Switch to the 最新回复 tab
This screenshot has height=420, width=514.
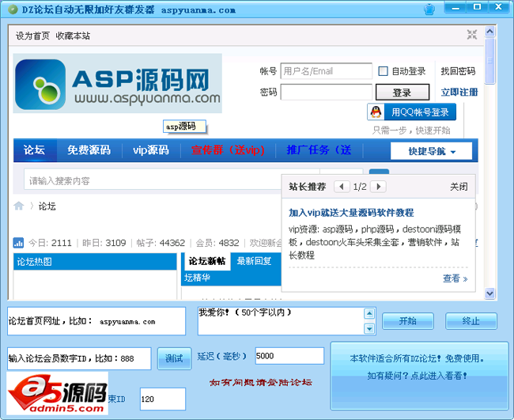tap(254, 261)
